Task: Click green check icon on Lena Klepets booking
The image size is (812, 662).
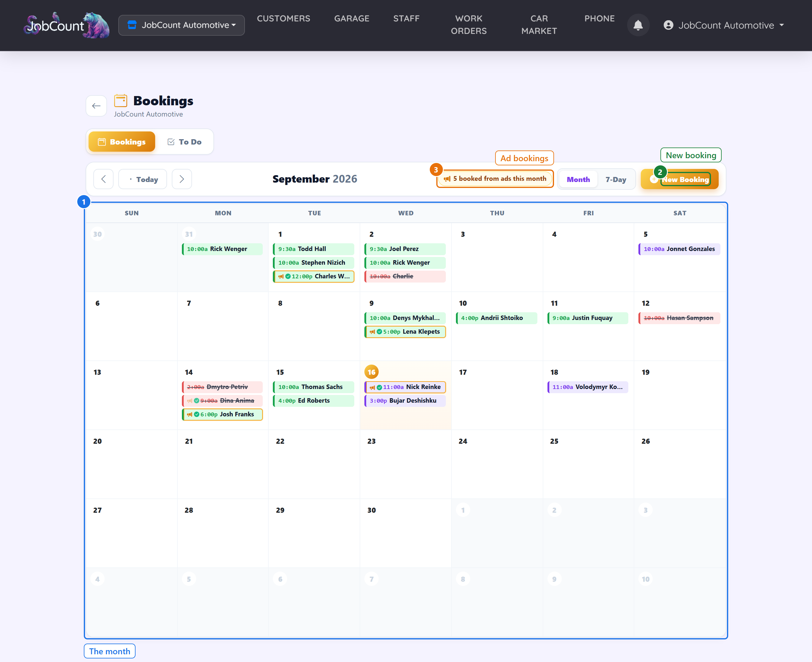Action: pyautogui.click(x=379, y=332)
